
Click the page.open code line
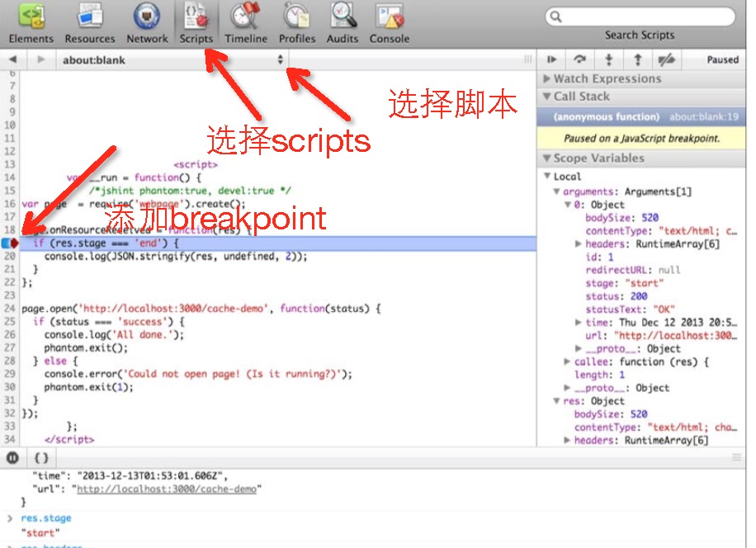201,309
